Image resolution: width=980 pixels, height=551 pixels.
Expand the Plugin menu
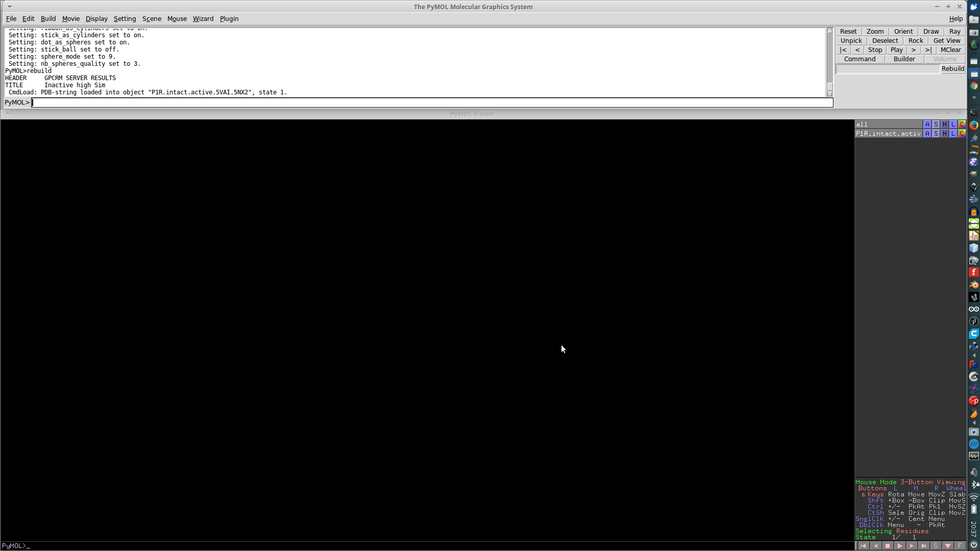(228, 18)
